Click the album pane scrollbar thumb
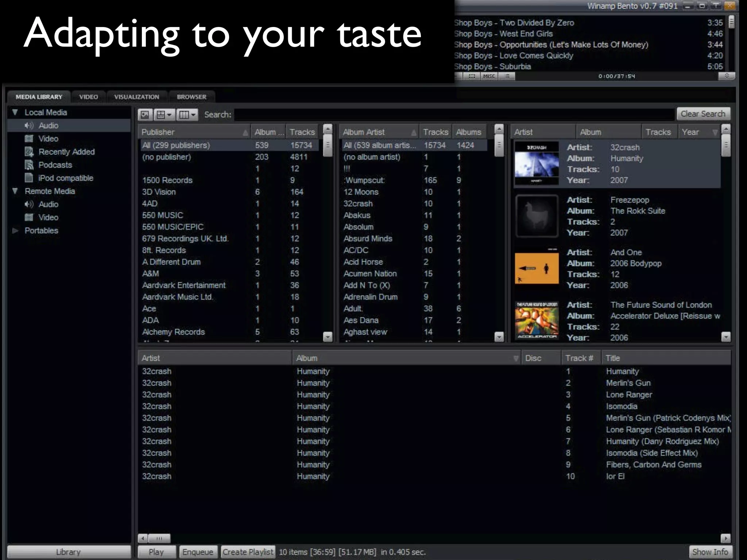Viewport: 747px width, 560px height. pos(726,145)
